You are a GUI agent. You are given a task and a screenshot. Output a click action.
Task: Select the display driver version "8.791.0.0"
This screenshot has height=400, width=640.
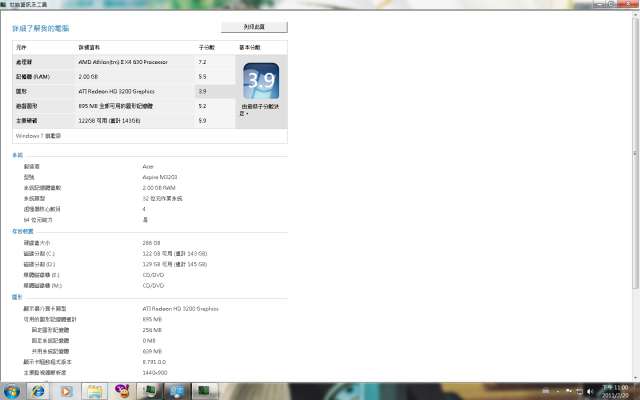pyautogui.click(x=154, y=362)
